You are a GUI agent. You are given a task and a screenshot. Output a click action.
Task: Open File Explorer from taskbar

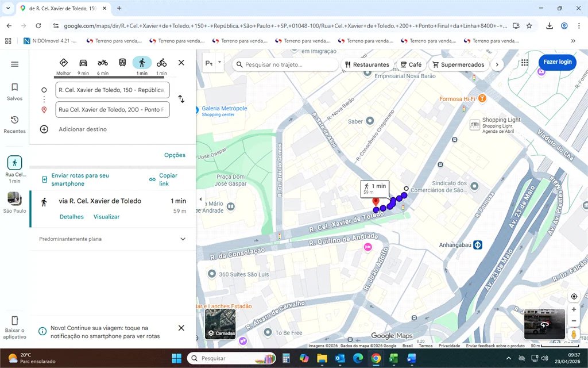coord(322,358)
